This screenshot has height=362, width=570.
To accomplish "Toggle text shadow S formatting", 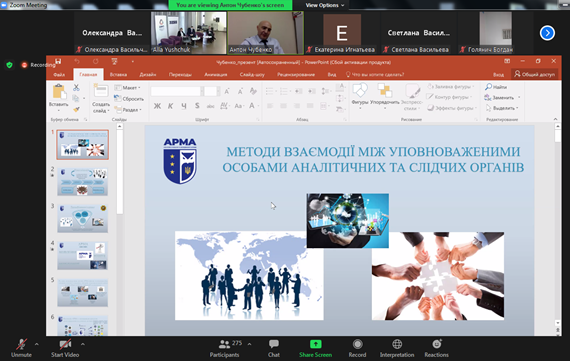I will (x=197, y=106).
